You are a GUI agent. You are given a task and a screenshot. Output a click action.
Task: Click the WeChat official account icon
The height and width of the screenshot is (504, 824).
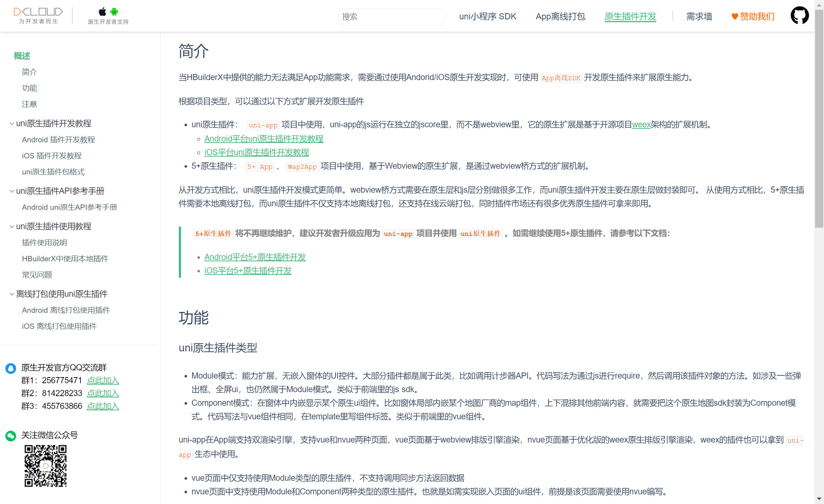(x=11, y=436)
